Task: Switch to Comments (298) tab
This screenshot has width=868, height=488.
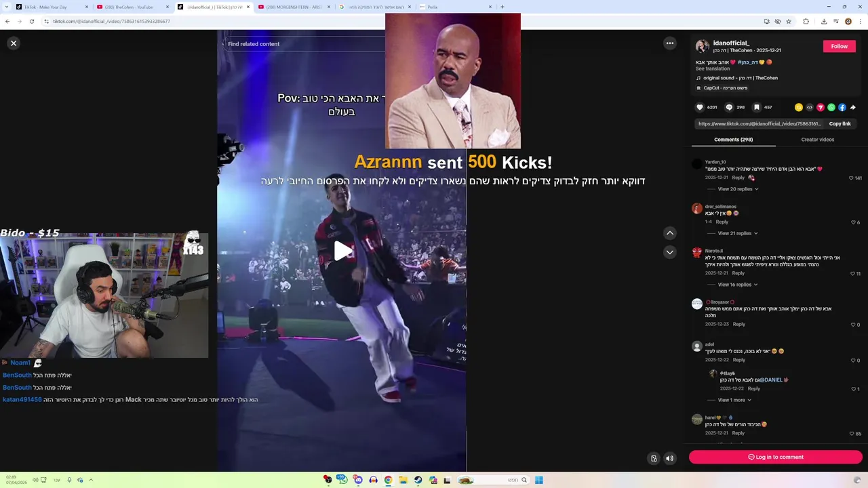Action: pyautogui.click(x=734, y=140)
